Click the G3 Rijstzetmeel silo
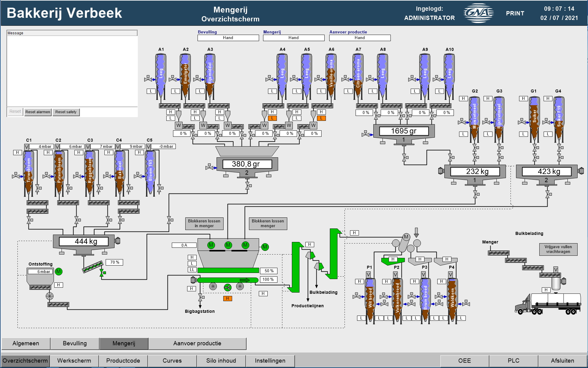This screenshot has height=368, width=588. (x=499, y=119)
